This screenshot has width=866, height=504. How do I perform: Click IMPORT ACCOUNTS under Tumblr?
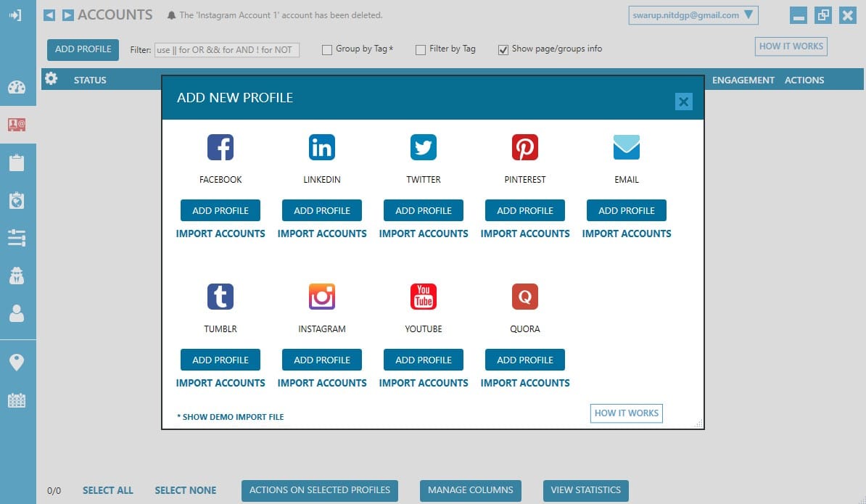pos(220,383)
